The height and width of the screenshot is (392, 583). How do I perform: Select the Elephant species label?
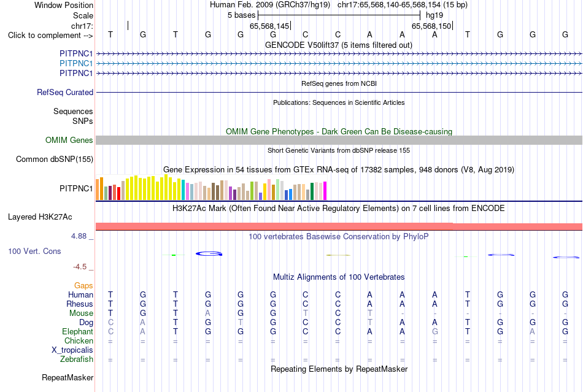coord(77,331)
